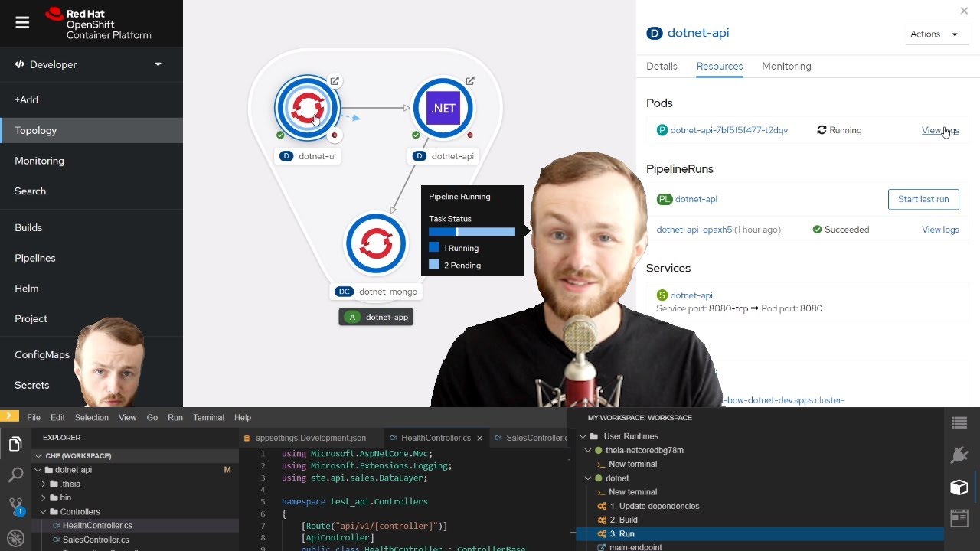The width and height of the screenshot is (980, 551).
Task: Open the Theia Search magnifier icon
Action: (15, 475)
